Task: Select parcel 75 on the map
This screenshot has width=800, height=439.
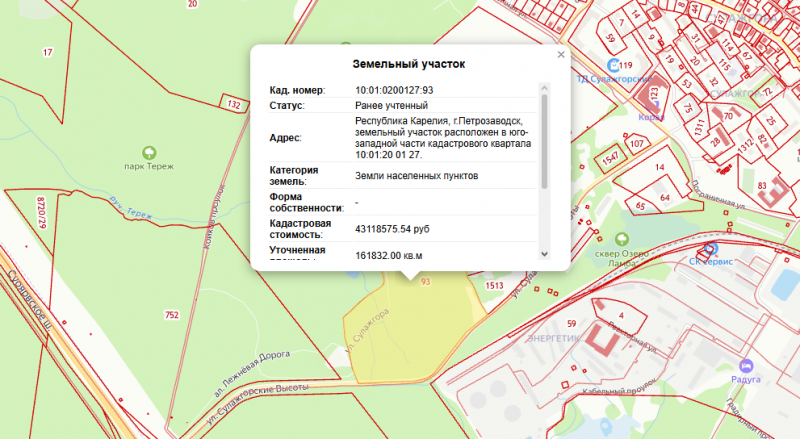Action: 688,108
